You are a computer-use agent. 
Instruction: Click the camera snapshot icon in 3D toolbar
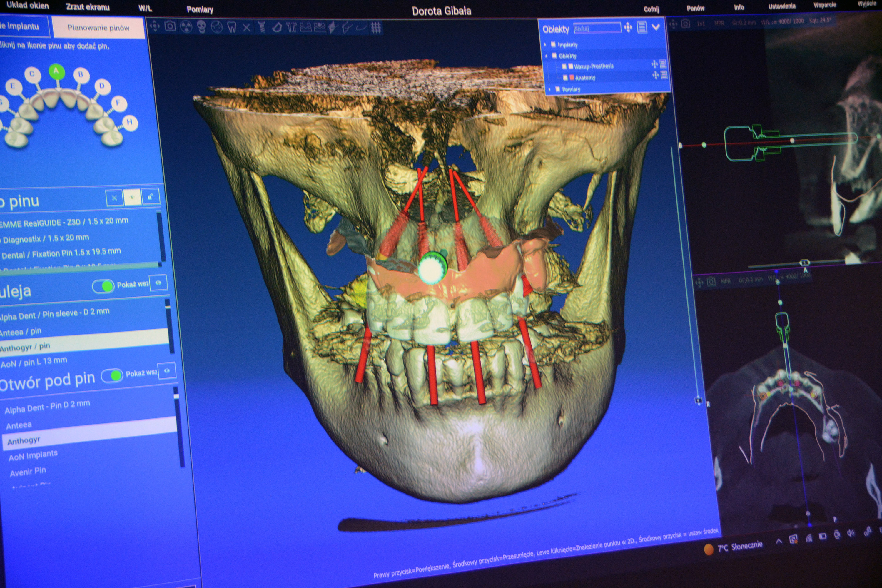(170, 26)
